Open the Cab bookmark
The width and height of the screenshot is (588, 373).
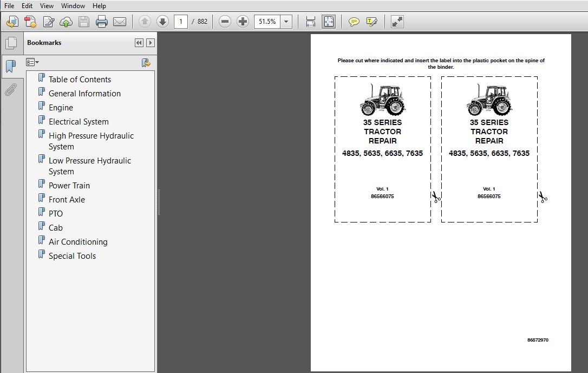[x=56, y=227]
